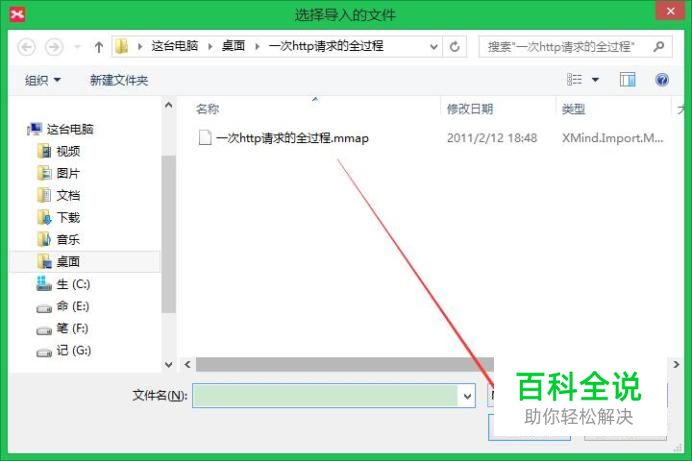
Task: Click the search magnifier icon
Action: (659, 46)
